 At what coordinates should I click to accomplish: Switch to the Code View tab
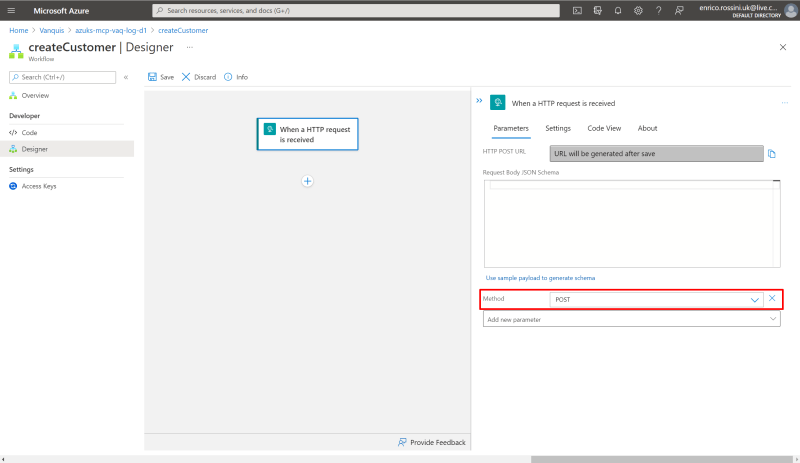coord(604,129)
